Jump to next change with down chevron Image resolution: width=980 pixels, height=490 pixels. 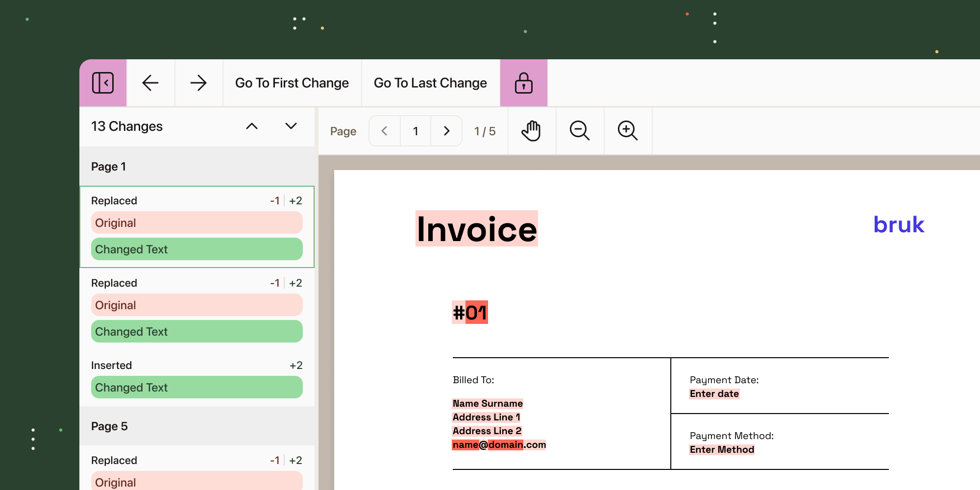click(291, 126)
